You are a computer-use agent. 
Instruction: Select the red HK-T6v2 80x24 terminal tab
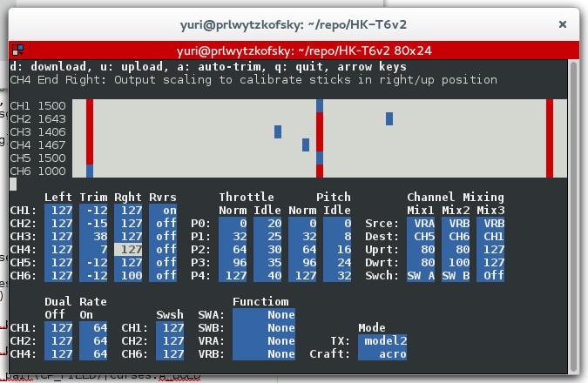pyautogui.click(x=294, y=50)
